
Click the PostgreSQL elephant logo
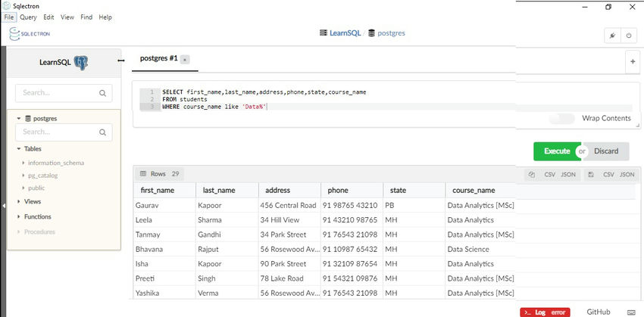(81, 62)
